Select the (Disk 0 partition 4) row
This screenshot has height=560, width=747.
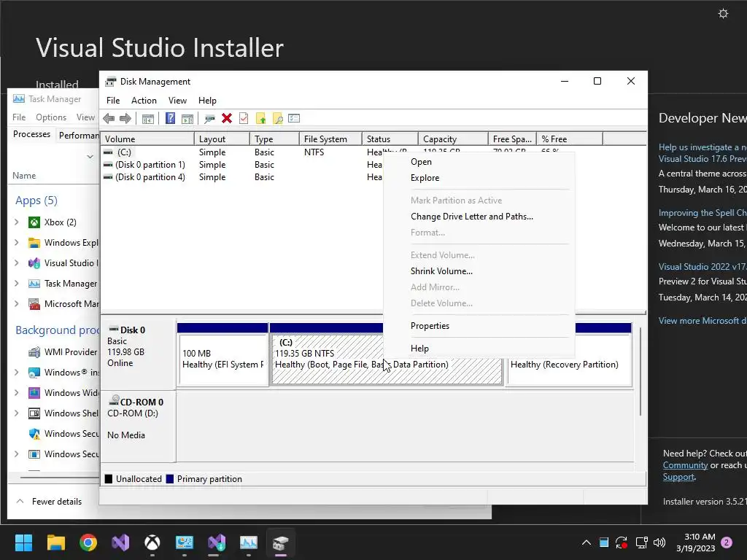point(242,176)
